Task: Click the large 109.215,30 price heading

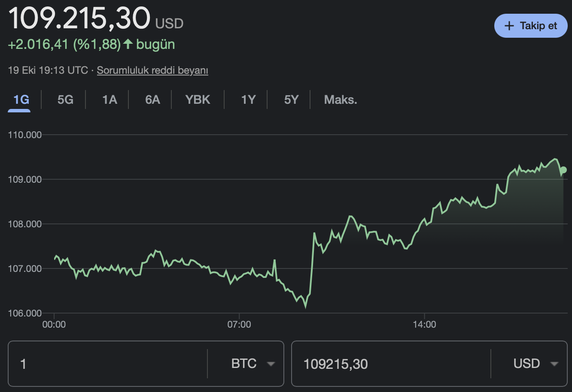Action: click(80, 18)
